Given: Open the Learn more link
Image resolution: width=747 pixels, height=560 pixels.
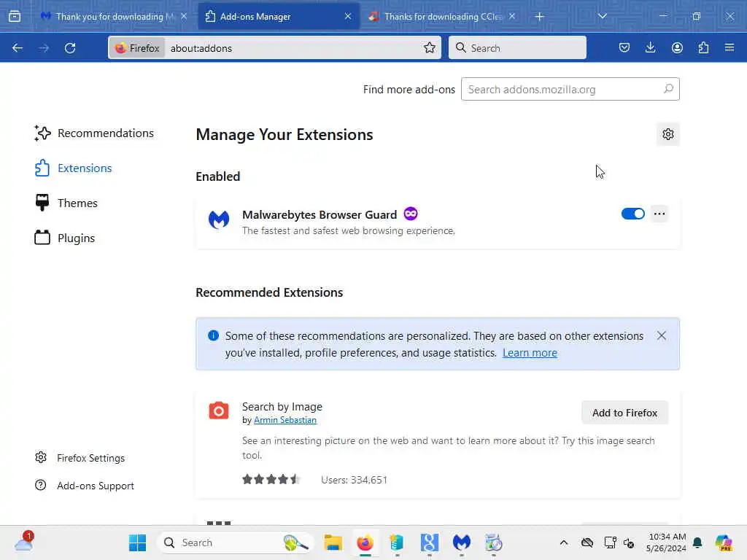Looking at the screenshot, I should coord(530,353).
